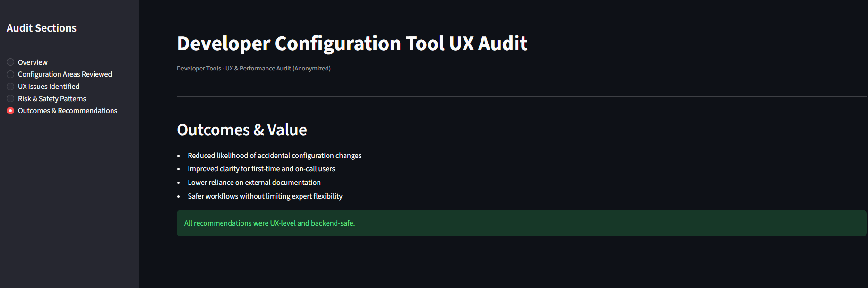Click the selected Outcomes & Recommendations radio circle

coord(10,111)
